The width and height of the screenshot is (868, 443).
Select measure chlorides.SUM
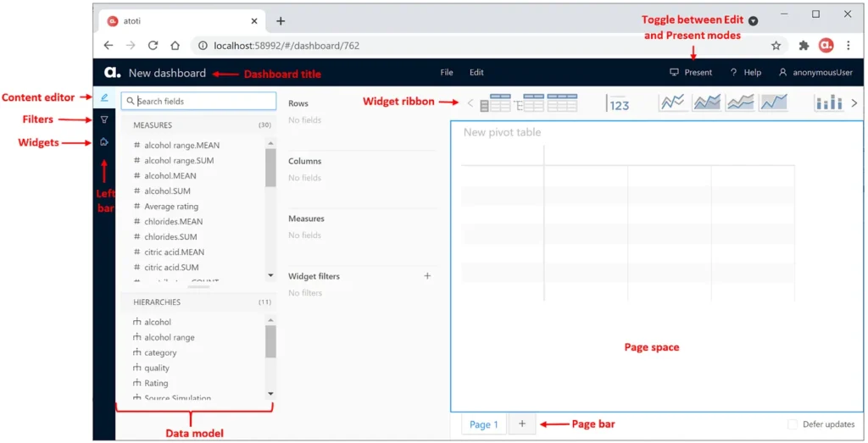[x=170, y=236]
